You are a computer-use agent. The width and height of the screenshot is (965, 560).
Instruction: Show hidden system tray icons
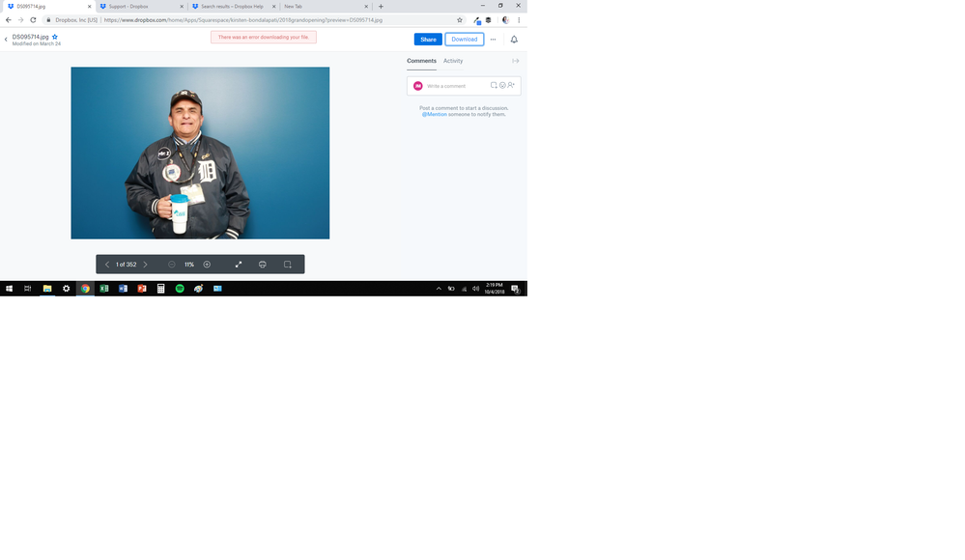coord(439,289)
